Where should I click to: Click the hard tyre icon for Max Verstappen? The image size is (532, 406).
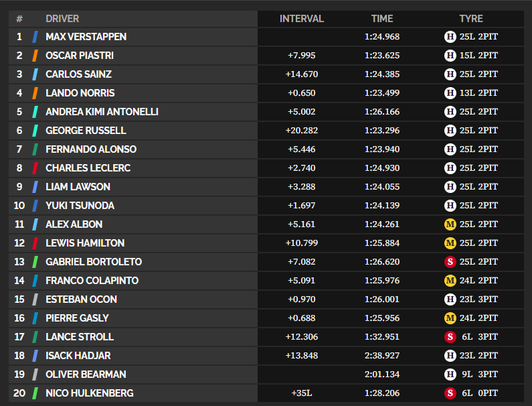coord(450,37)
